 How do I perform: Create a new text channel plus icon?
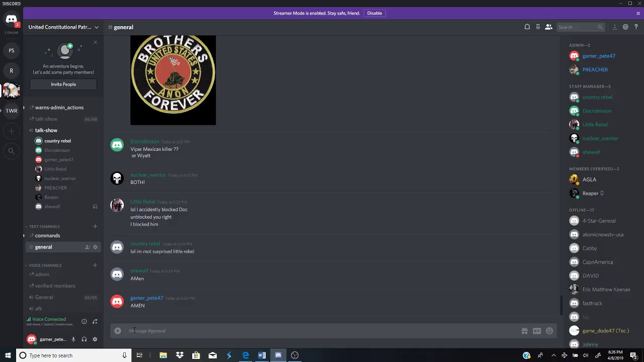point(95,226)
